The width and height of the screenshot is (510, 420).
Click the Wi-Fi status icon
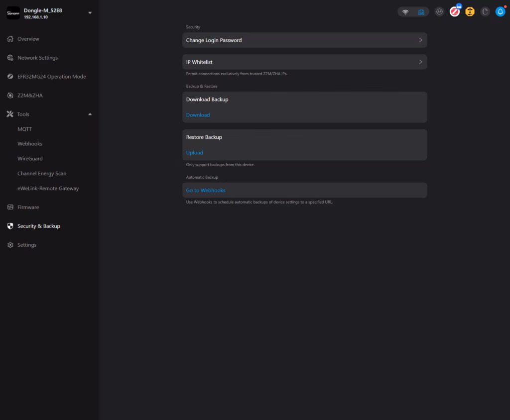(x=405, y=12)
